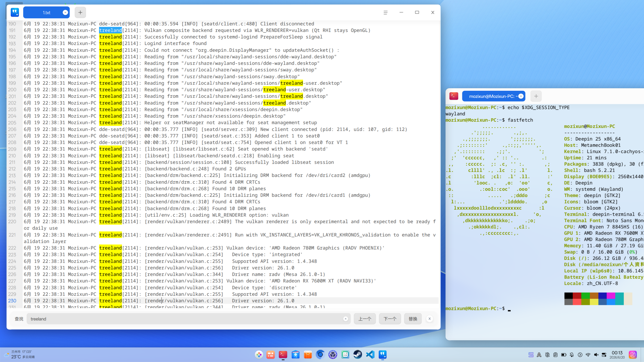644x362 pixels.
Task: Toggle the notification bell tray icon
Action: (x=572, y=355)
